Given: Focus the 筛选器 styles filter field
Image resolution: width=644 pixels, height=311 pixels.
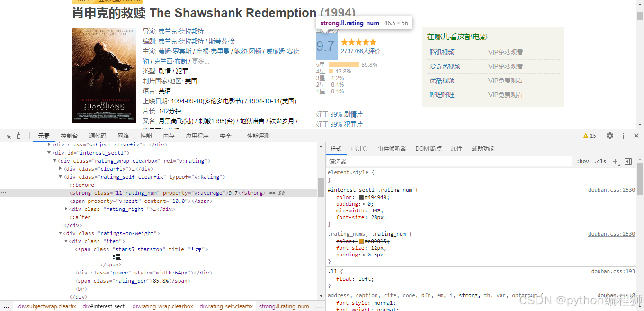Looking at the screenshot, I should [449, 161].
